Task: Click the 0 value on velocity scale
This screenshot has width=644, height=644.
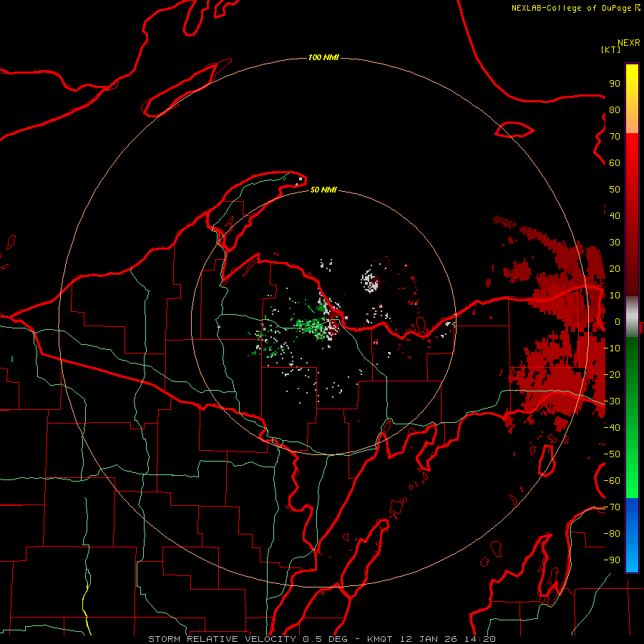Action: (x=618, y=321)
